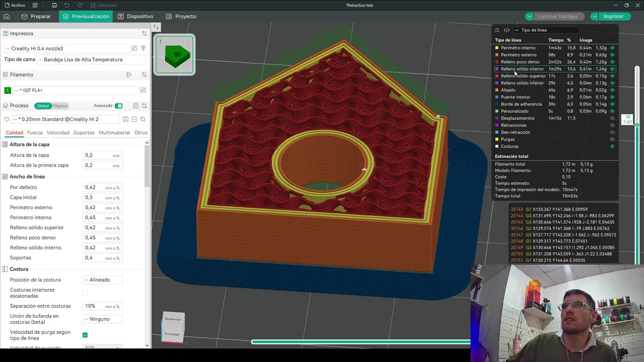The image size is (644, 362).
Task: Click the Perímetro interno yellow color swatch
Action: point(497,48)
